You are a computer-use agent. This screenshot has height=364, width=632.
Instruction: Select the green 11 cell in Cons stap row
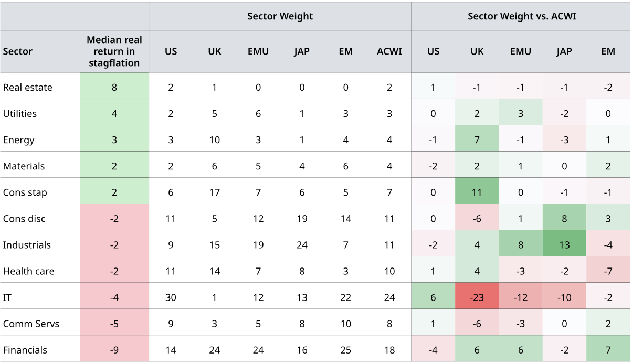477,192
